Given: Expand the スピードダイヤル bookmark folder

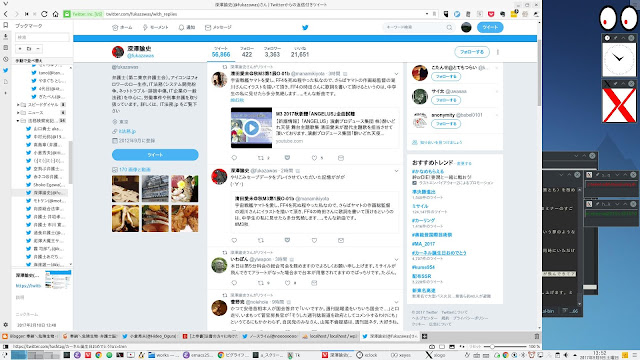Looking at the screenshot, I should (x=18, y=105).
